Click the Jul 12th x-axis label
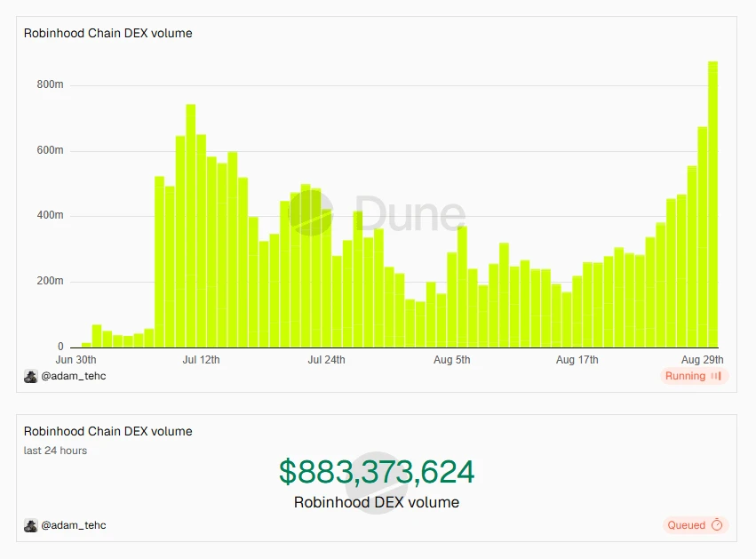The image size is (756, 559). tap(201, 360)
